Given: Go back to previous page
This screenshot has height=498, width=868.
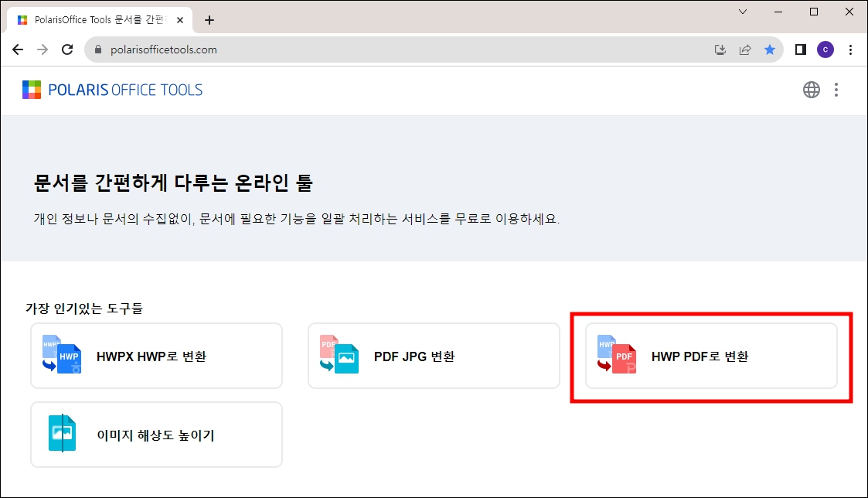Looking at the screenshot, I should click(18, 49).
